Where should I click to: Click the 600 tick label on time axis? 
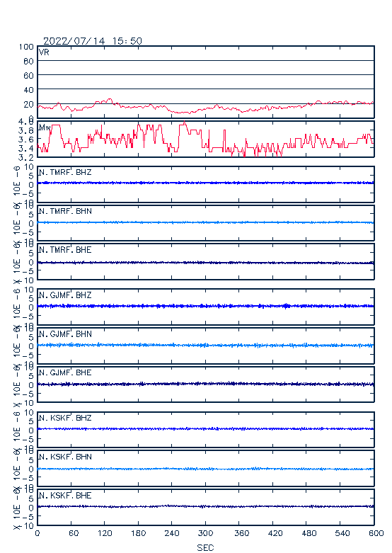pos(376,533)
